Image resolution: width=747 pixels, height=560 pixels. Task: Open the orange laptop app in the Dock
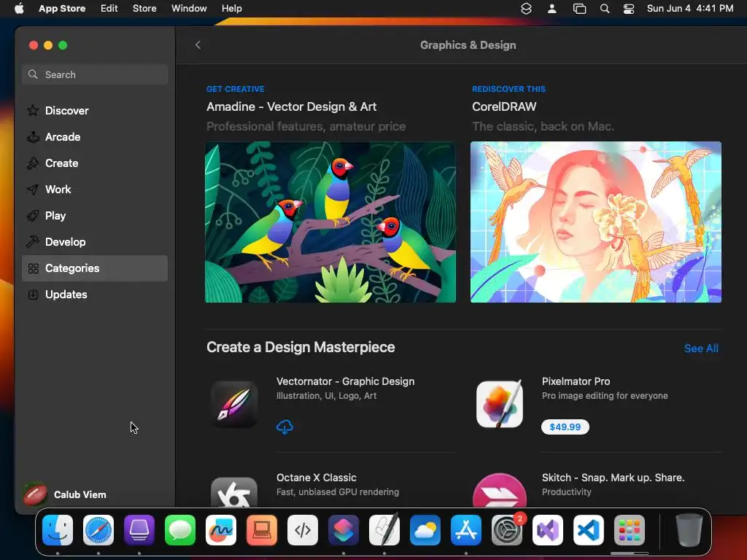tap(262, 530)
